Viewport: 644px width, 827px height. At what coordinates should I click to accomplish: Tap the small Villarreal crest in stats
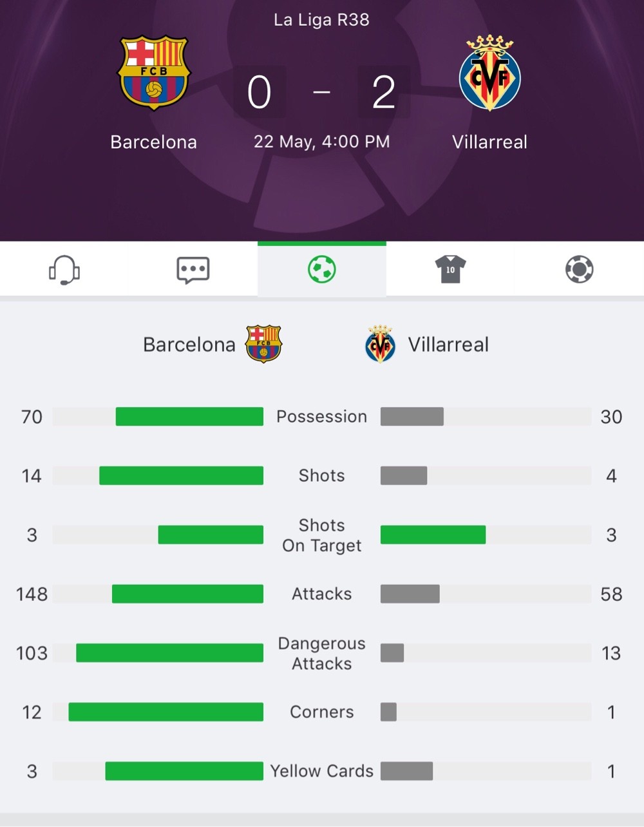click(380, 344)
